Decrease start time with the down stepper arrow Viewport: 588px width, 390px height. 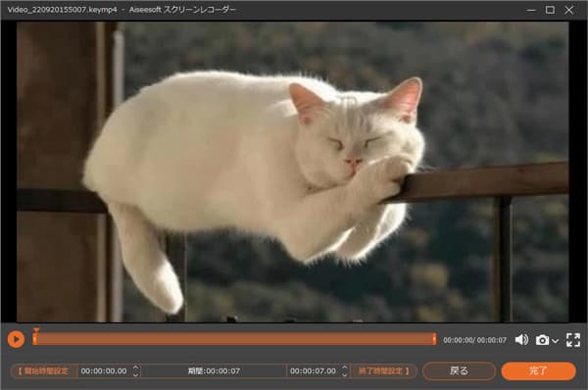click(x=136, y=374)
